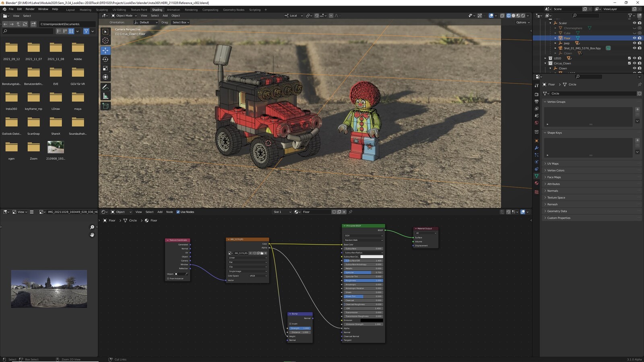Screen dimensions: 644x362
Task: Go to parent directory in file browser
Action: (x=18, y=24)
